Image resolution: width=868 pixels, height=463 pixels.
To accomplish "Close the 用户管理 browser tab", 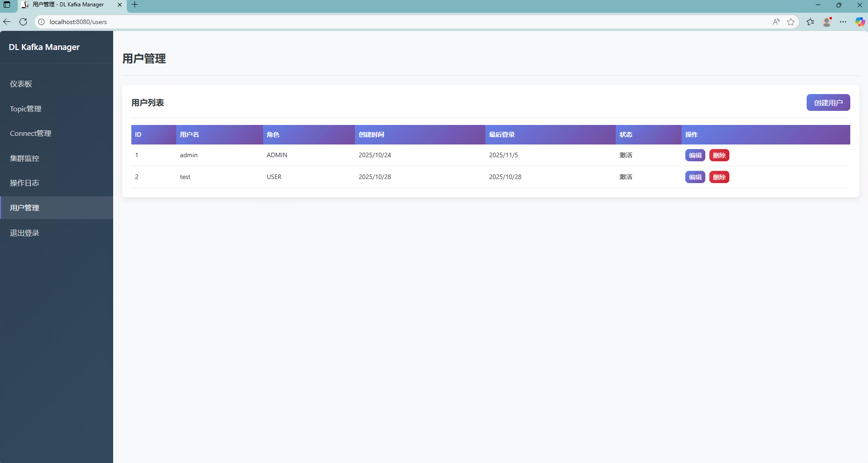I will click(x=120, y=5).
